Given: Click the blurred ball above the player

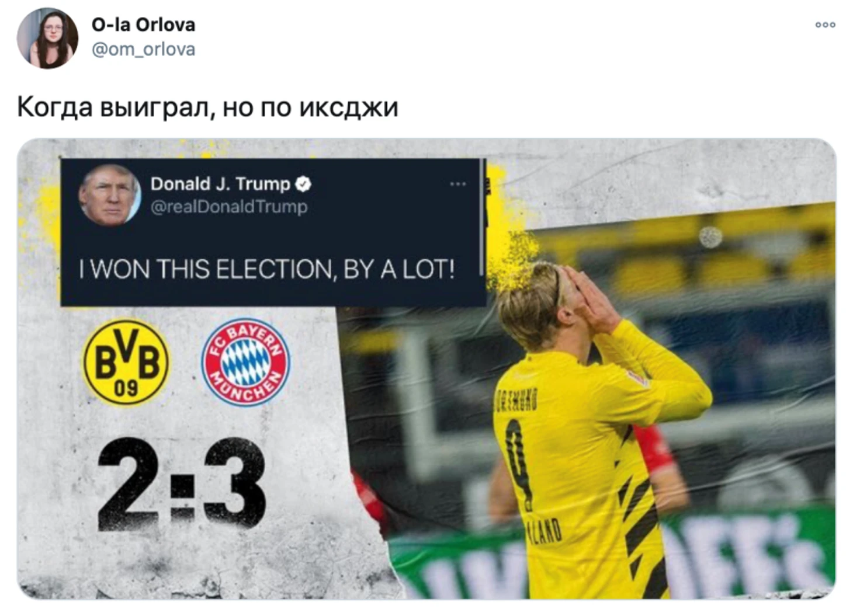Looking at the screenshot, I should click(710, 236).
